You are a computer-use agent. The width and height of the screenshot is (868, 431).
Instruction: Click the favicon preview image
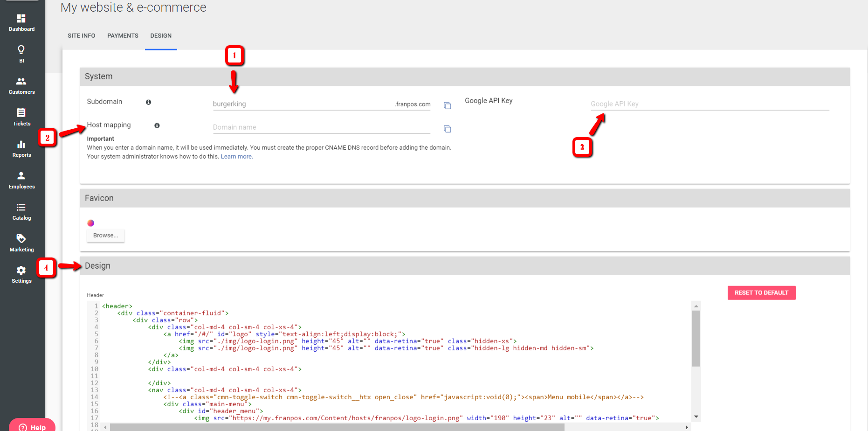(x=91, y=223)
